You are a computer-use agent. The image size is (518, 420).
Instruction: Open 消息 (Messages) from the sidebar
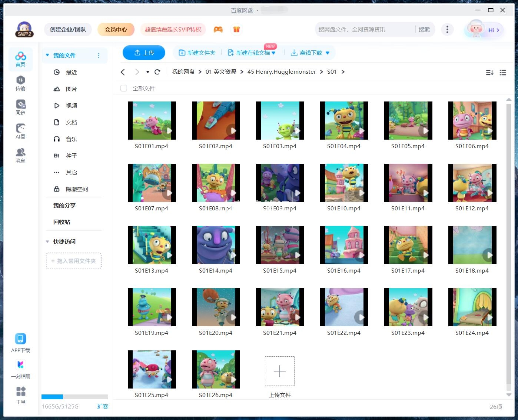click(20, 154)
